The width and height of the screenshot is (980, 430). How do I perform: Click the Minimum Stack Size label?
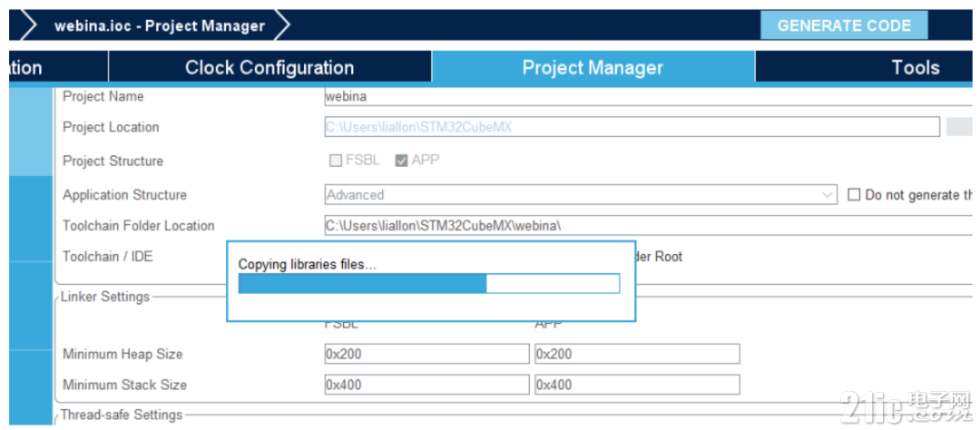pyautogui.click(x=124, y=385)
